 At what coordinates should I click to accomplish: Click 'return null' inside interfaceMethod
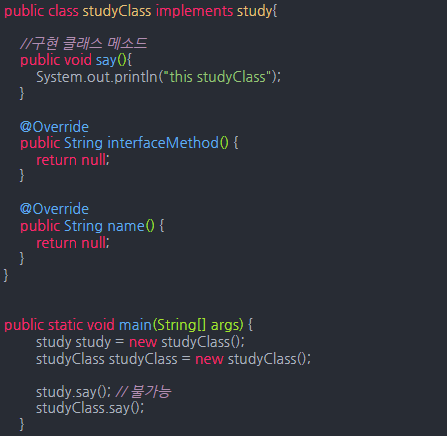click(x=71, y=160)
